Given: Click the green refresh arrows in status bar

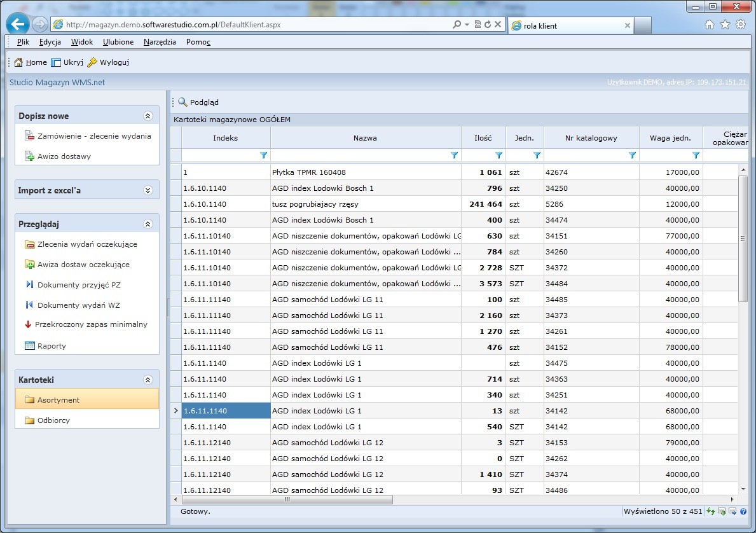Looking at the screenshot, I should tap(711, 511).
